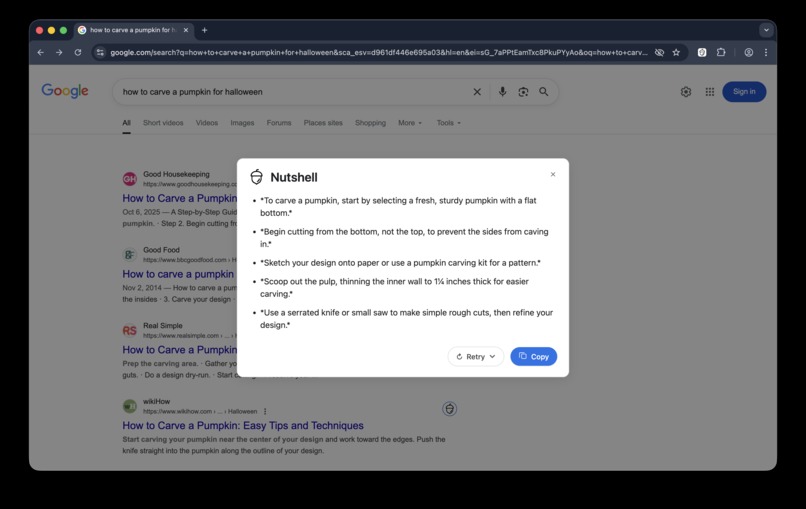Reload the current page
The height and width of the screenshot is (509, 806).
78,52
